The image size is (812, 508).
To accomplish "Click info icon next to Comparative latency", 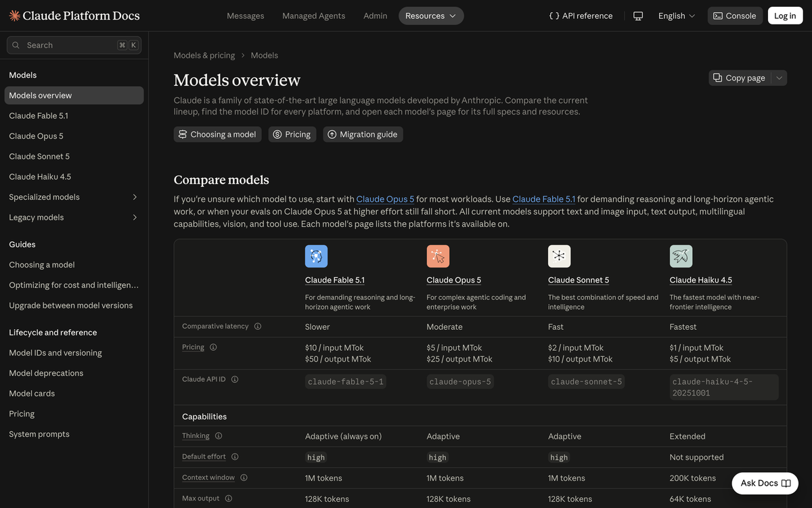I will coord(258,326).
